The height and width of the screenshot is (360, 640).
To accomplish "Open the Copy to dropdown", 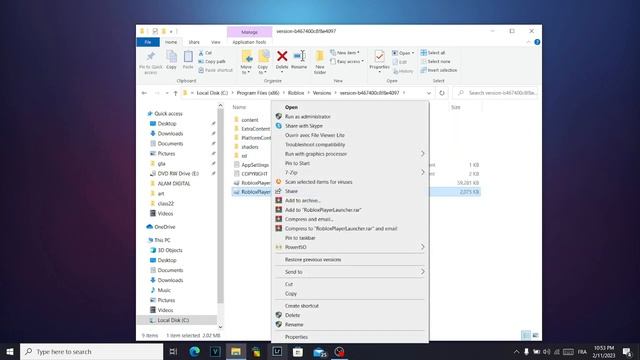I will [x=263, y=62].
